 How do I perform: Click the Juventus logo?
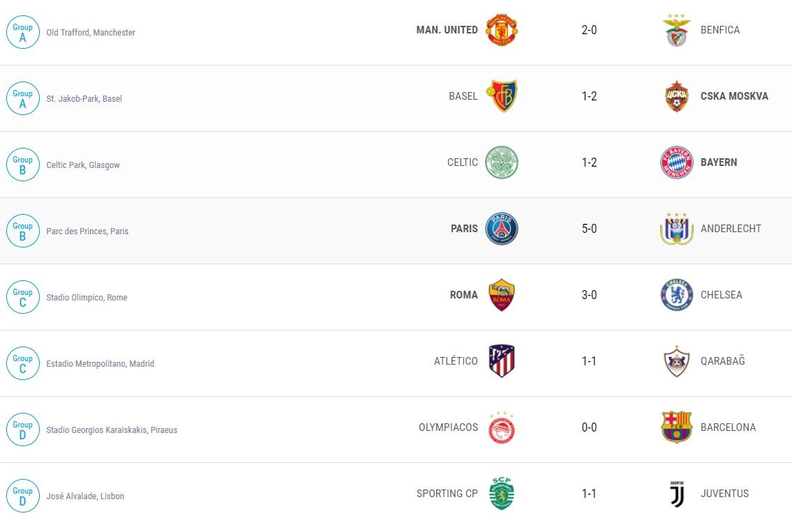[676, 494]
